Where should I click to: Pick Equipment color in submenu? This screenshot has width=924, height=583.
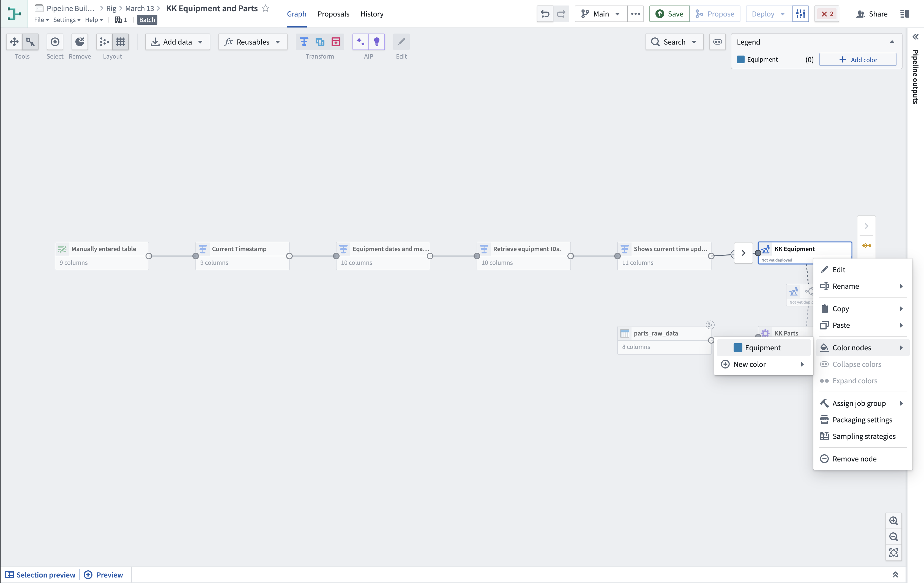click(764, 348)
